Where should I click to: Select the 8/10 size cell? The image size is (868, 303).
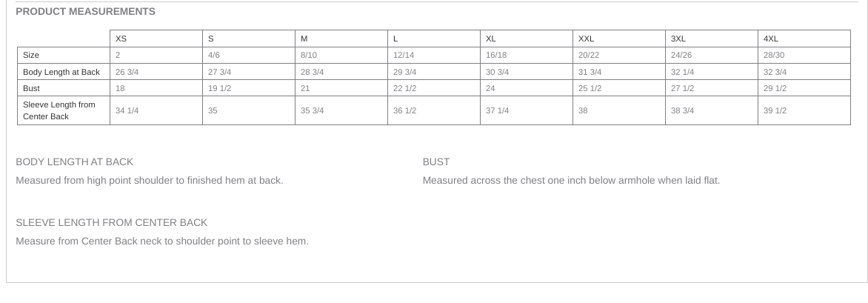[310, 55]
